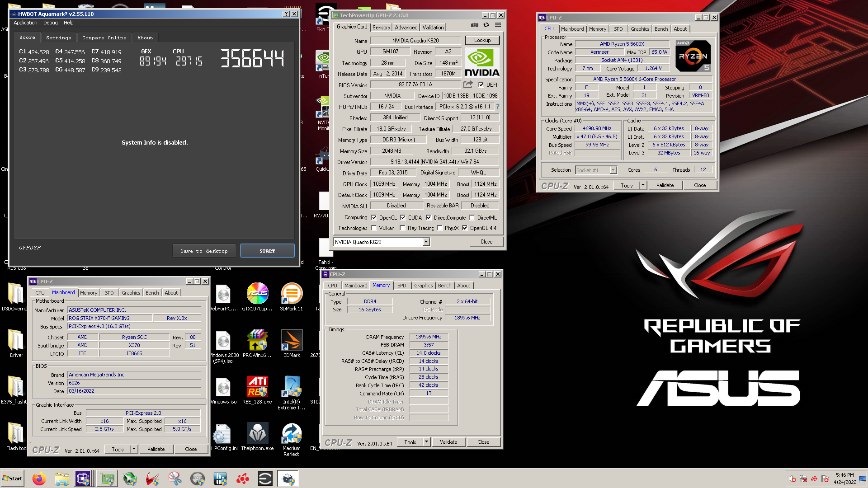Open the RBE_128.exe ATI icon
The width and height of the screenshot is (868, 488).
coord(257,389)
